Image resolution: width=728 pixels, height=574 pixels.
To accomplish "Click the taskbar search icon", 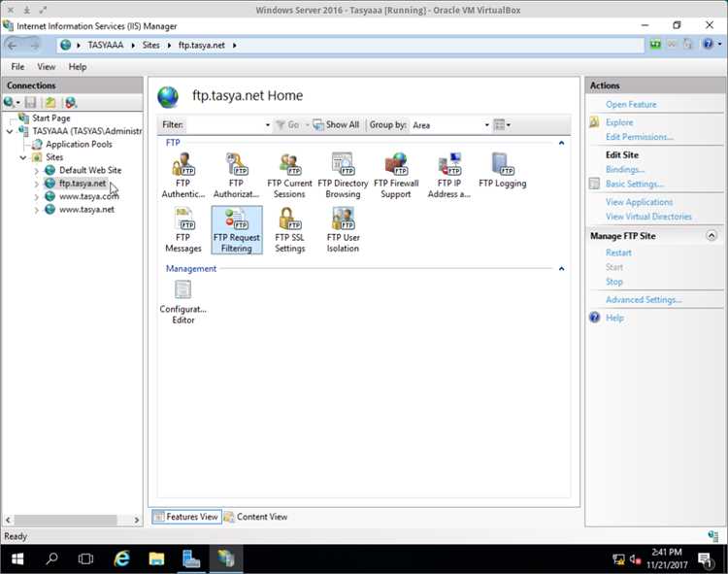I will point(51,558).
